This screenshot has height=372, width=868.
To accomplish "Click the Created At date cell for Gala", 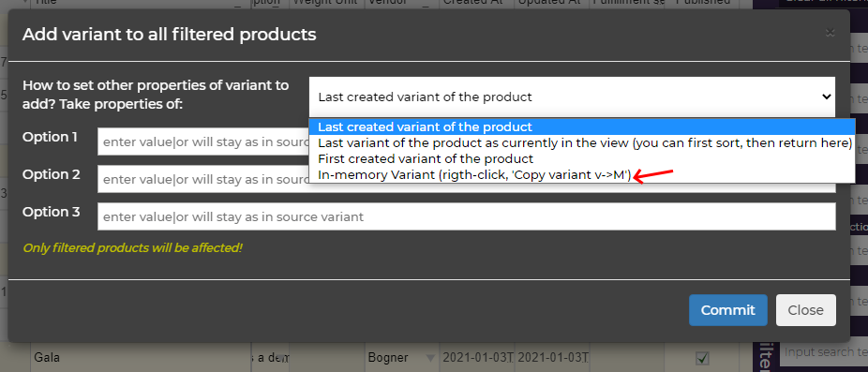I will (476, 357).
